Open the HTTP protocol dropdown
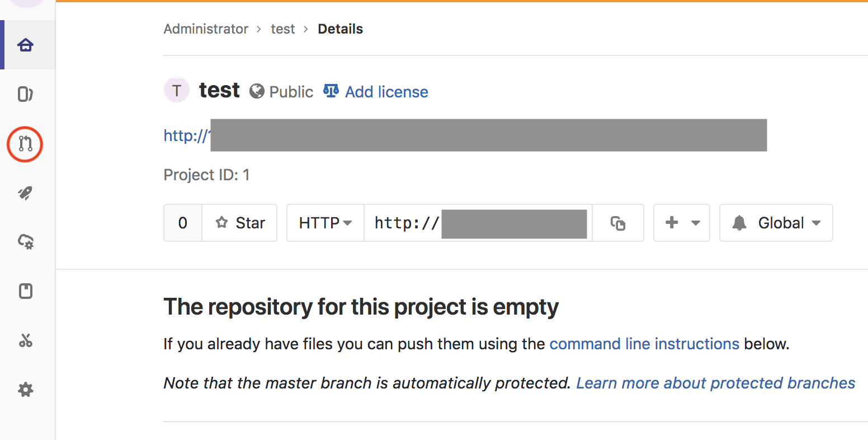The image size is (868, 440). tap(325, 223)
